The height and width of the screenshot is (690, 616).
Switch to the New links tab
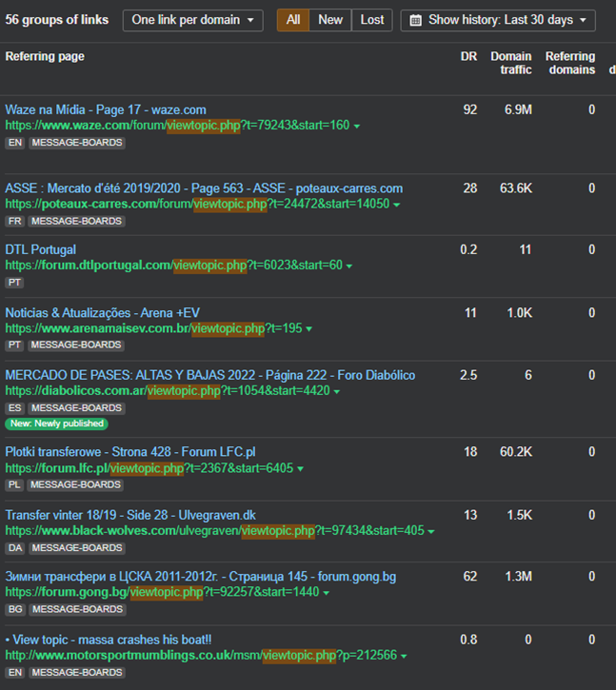330,20
